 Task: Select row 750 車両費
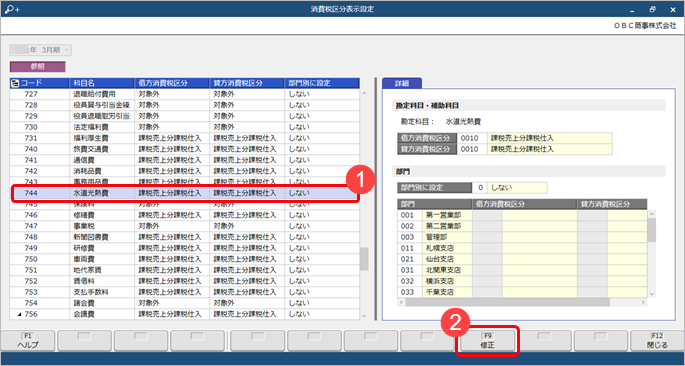184,259
